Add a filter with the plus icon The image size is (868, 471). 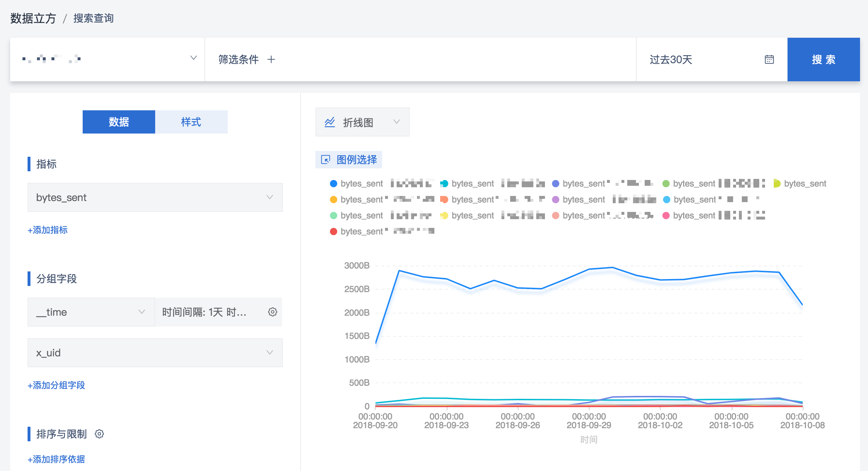271,60
